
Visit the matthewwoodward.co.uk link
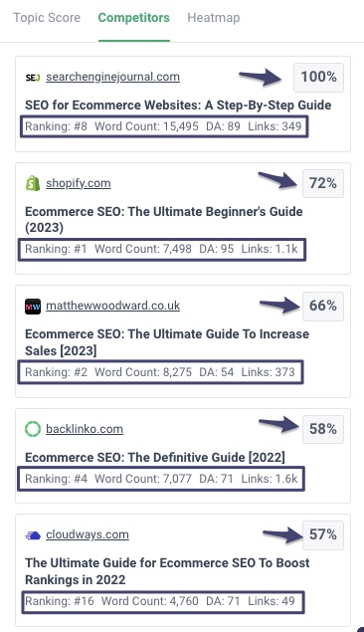112,306
